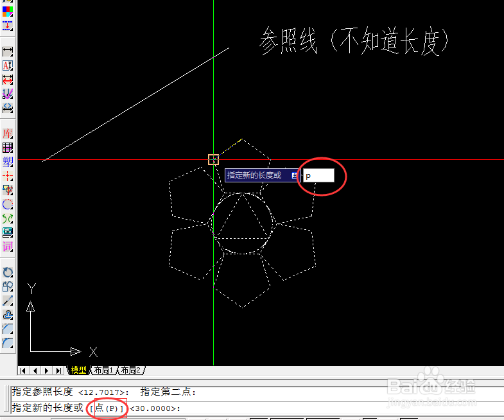Click the teal calculator panel icon
Image resolution: width=504 pixels, height=420 pixels.
(x=8, y=232)
